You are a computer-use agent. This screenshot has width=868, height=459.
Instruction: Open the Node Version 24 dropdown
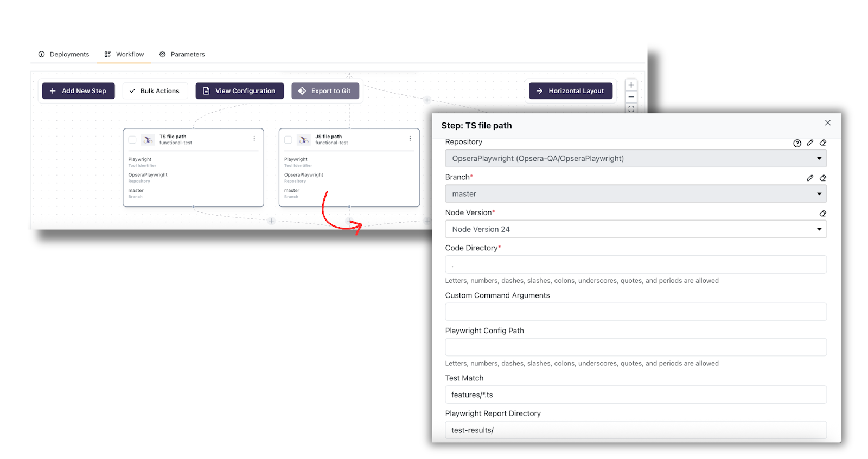(635, 229)
